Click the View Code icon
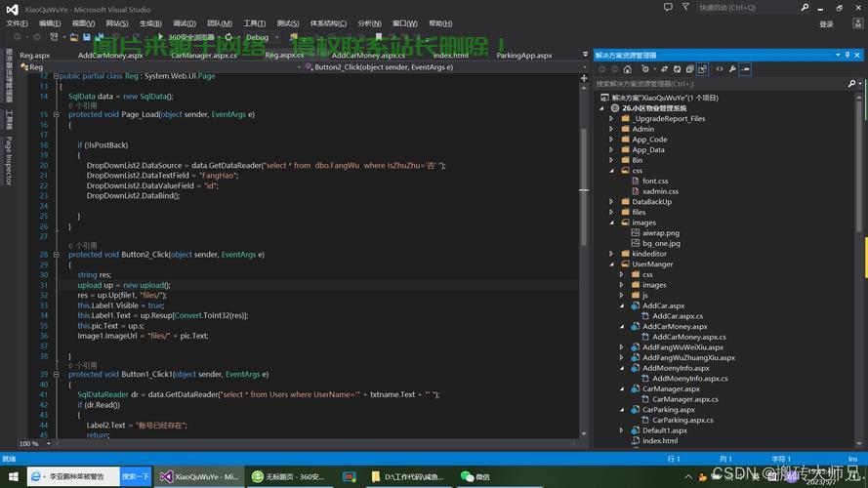Image resolution: width=868 pixels, height=488 pixels. click(x=719, y=69)
